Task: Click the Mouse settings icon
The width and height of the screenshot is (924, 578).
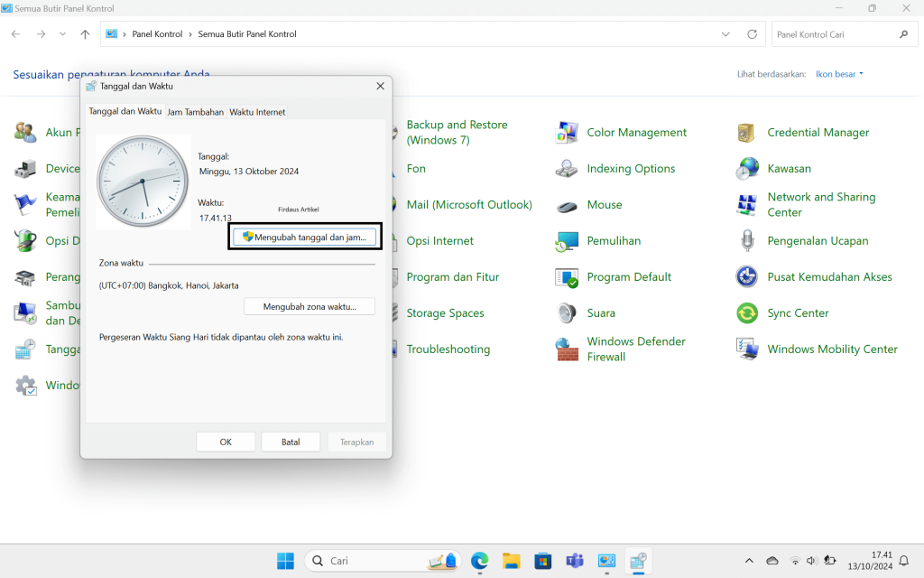Action: pos(567,205)
